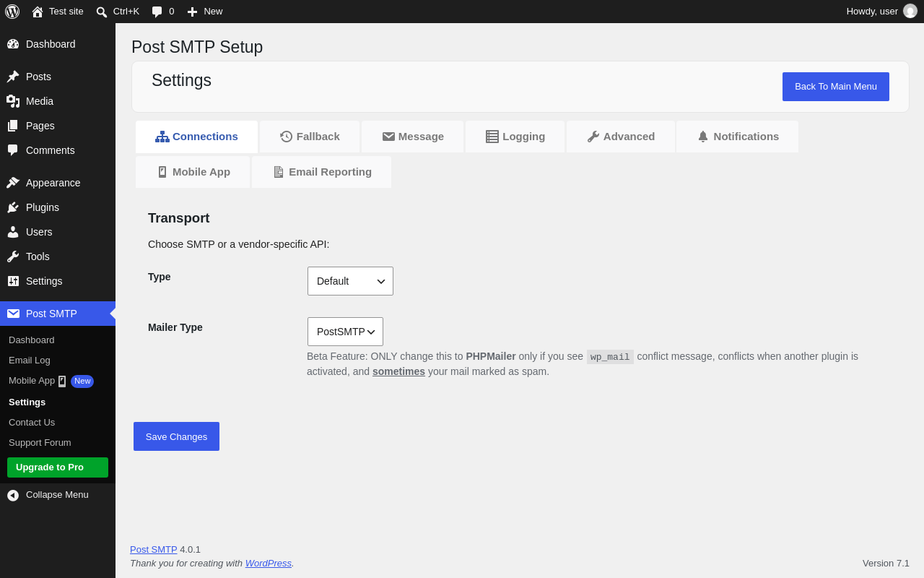Click the Email Reporting document icon

point(279,172)
